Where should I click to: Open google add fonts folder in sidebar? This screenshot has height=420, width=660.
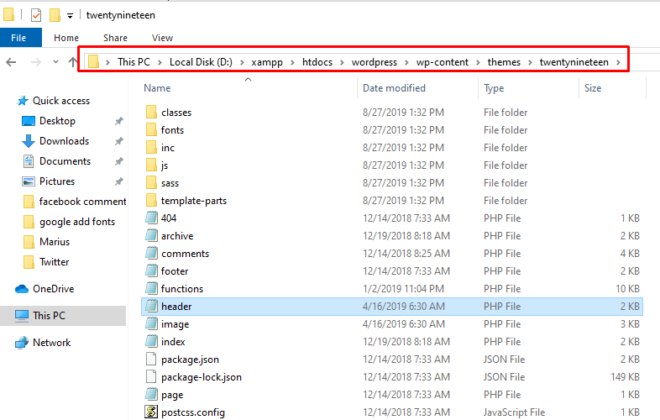pyautogui.click(x=77, y=222)
